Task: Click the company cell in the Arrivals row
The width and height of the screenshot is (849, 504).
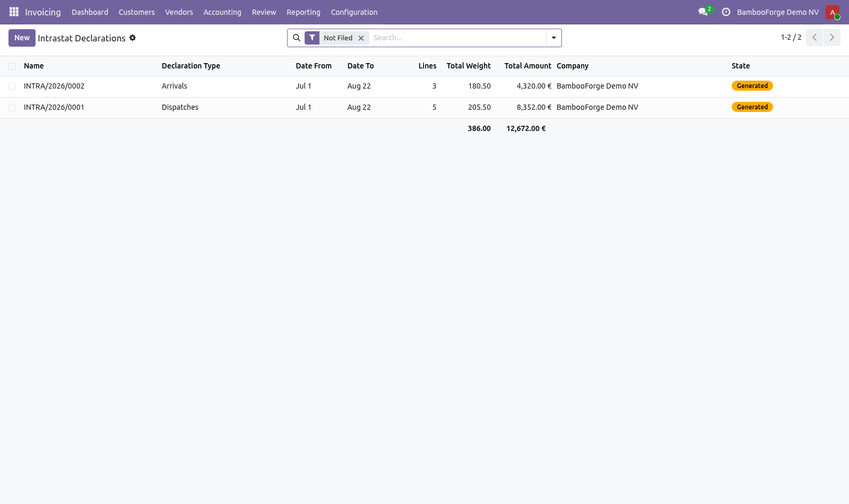Action: point(597,86)
